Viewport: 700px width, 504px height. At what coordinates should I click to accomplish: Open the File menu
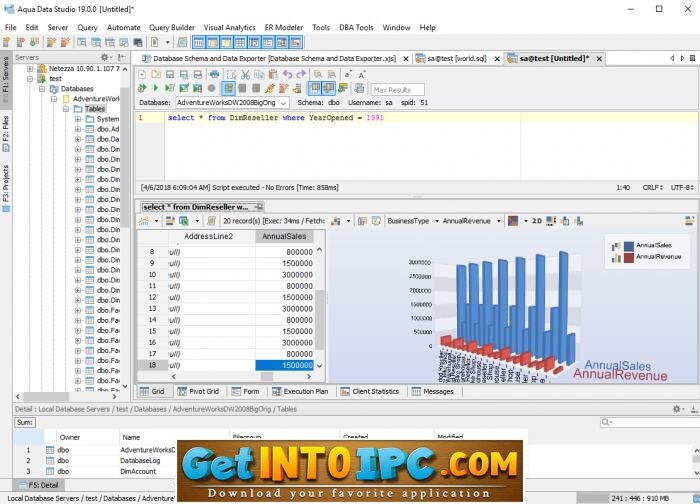coord(11,28)
